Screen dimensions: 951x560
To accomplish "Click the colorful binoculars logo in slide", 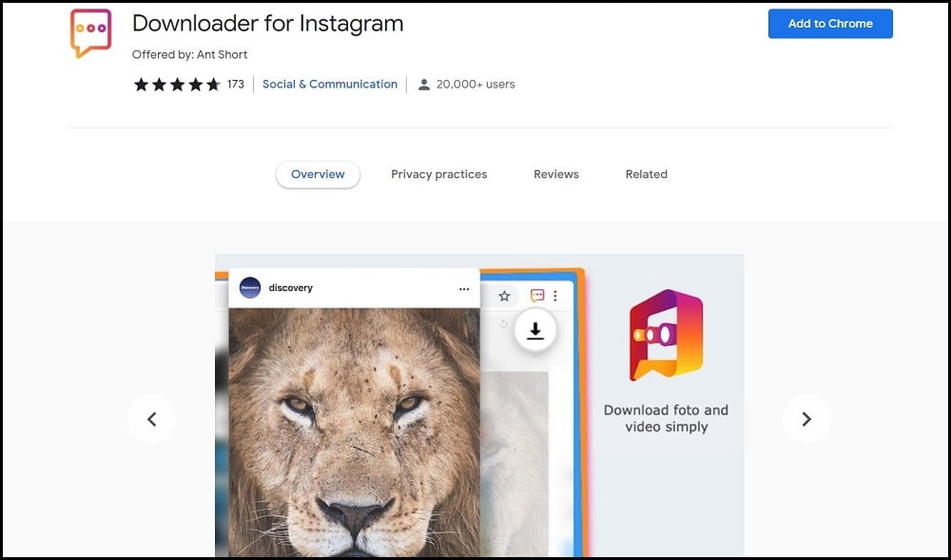I will click(666, 336).
